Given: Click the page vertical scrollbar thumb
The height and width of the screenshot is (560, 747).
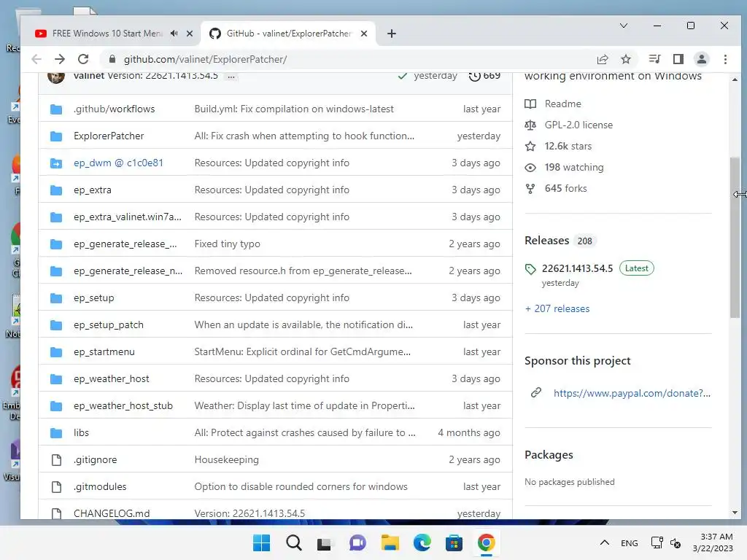Looking at the screenshot, I should pyautogui.click(x=735, y=237).
